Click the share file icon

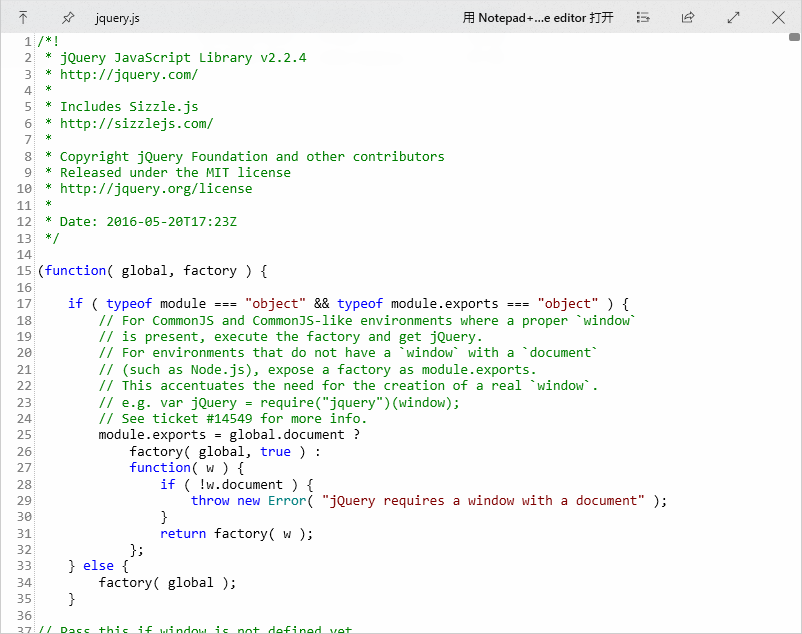[x=688, y=18]
